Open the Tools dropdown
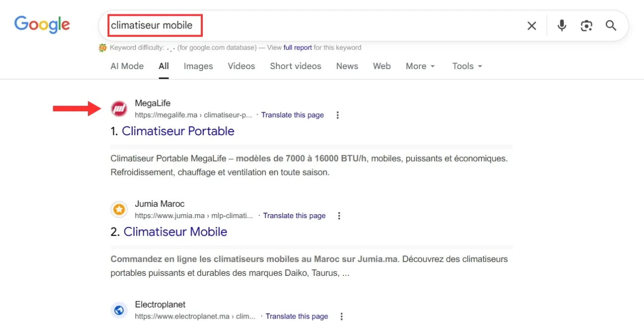644x321 pixels. pyautogui.click(x=466, y=66)
